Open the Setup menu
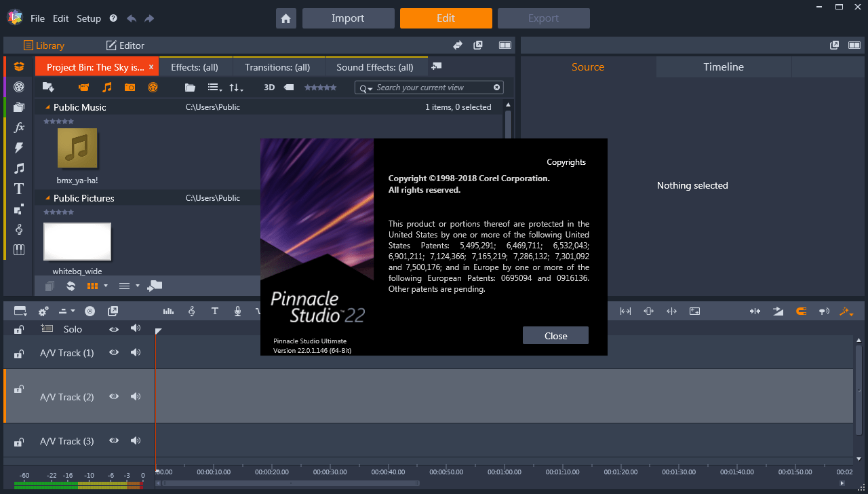The height and width of the screenshot is (494, 868). click(89, 18)
